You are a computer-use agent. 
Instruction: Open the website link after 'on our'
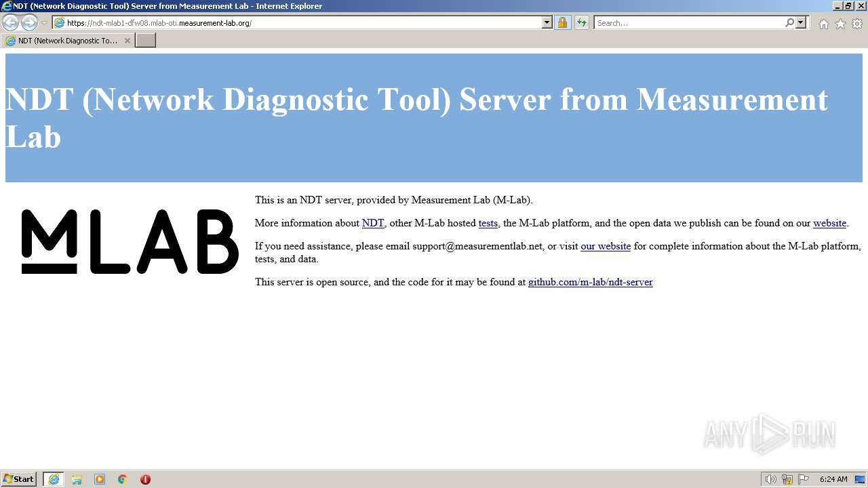point(830,223)
